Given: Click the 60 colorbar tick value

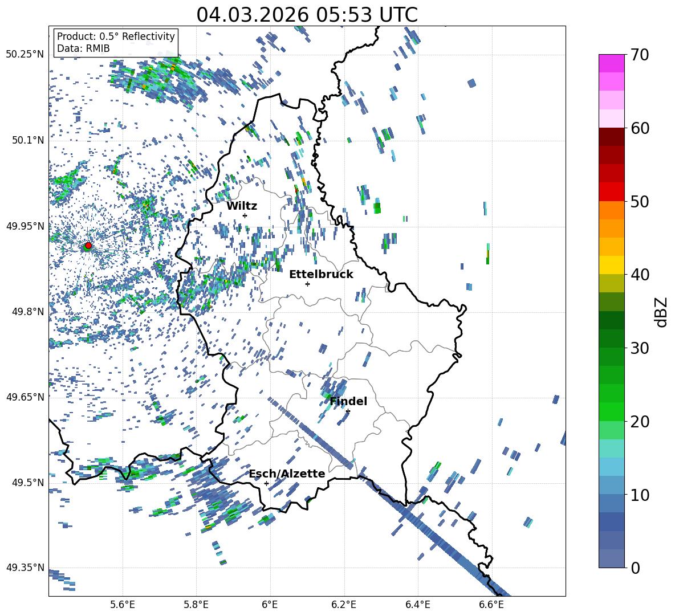Looking at the screenshot, I should point(639,128).
